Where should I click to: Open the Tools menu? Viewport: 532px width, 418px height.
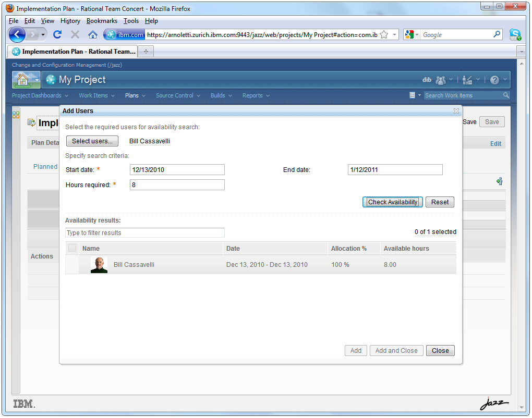point(131,21)
